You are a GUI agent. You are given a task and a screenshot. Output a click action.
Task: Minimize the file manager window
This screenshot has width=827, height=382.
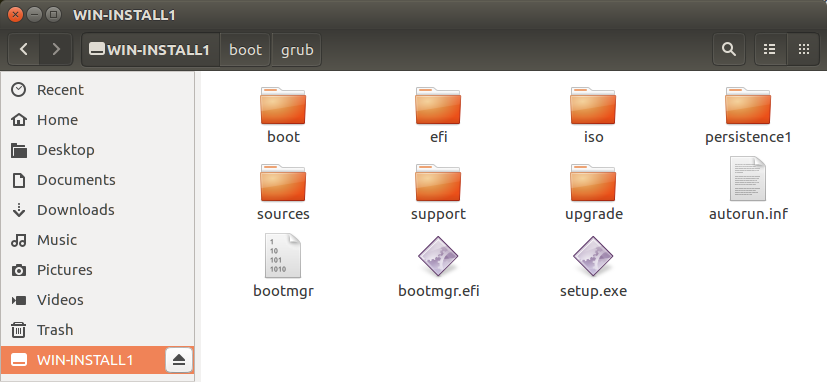[x=34, y=14]
